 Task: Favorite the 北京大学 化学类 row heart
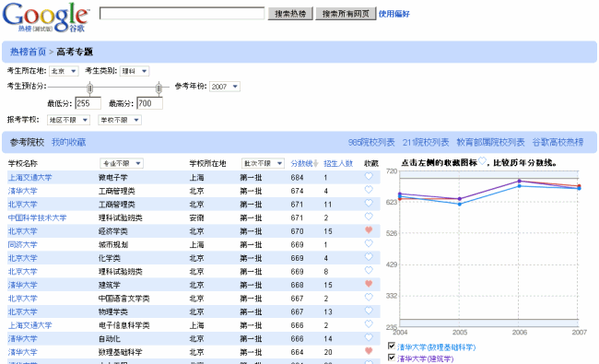tap(369, 257)
